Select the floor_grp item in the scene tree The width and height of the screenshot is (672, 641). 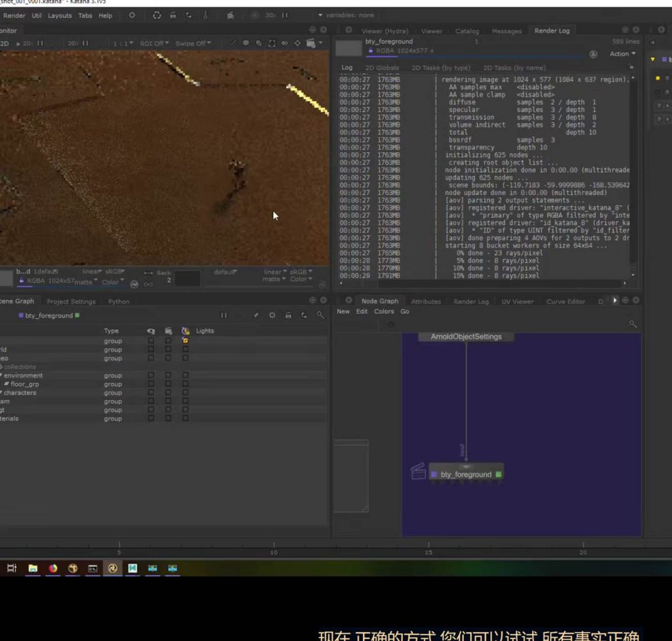tap(24, 384)
